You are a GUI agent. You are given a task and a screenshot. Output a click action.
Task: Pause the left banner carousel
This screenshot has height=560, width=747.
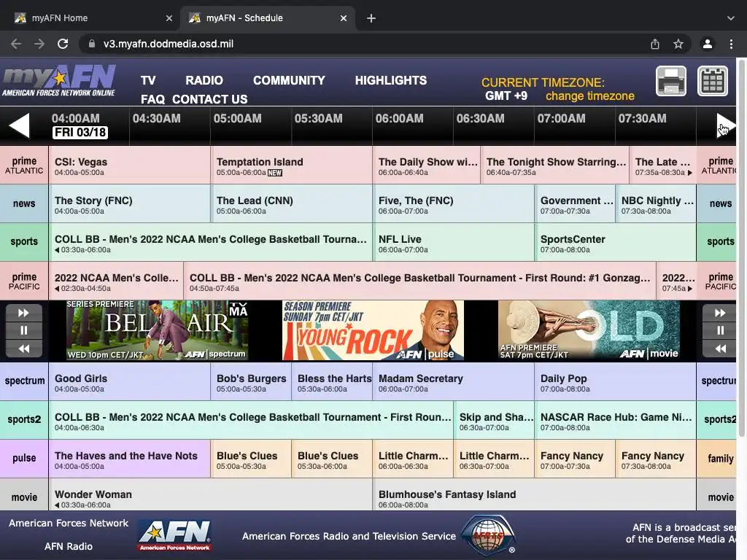click(x=24, y=330)
